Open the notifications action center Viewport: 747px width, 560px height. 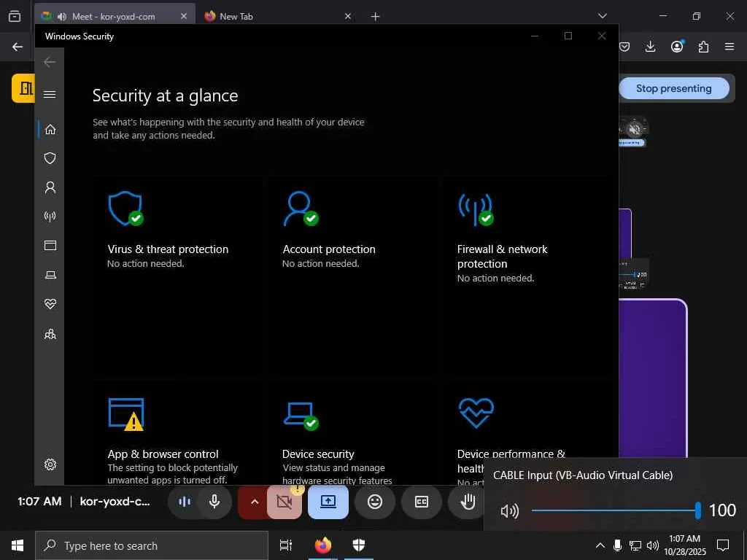(x=723, y=545)
